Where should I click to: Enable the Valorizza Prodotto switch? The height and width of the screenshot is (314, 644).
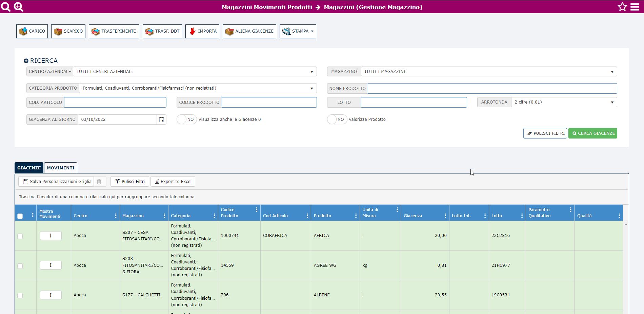[x=337, y=119]
